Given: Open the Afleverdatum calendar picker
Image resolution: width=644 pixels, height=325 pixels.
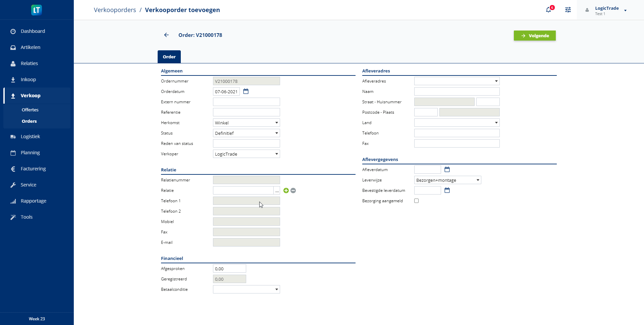Looking at the screenshot, I should click(447, 170).
